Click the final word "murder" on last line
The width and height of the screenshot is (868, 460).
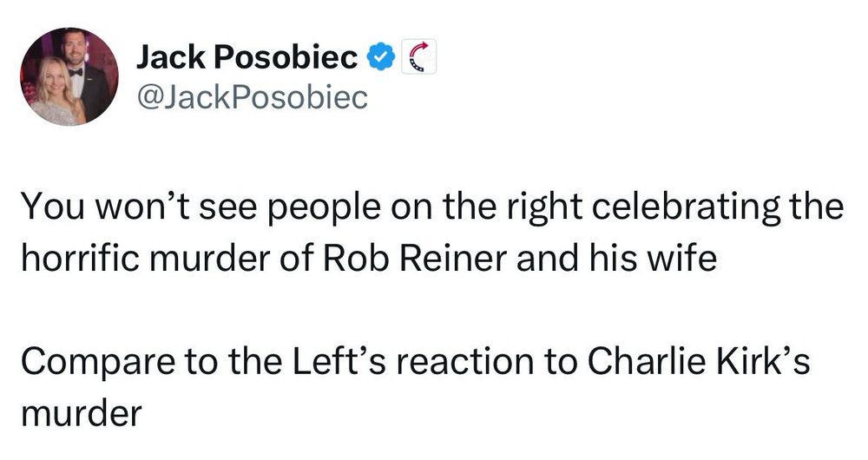80,408
